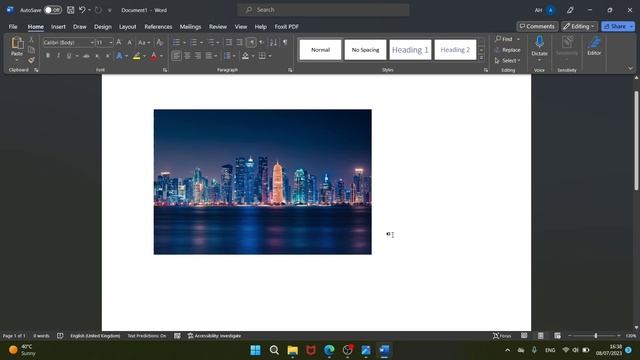Toggle Show/Hide paragraph marks
This screenshot has height=360, width=640.
point(285,42)
